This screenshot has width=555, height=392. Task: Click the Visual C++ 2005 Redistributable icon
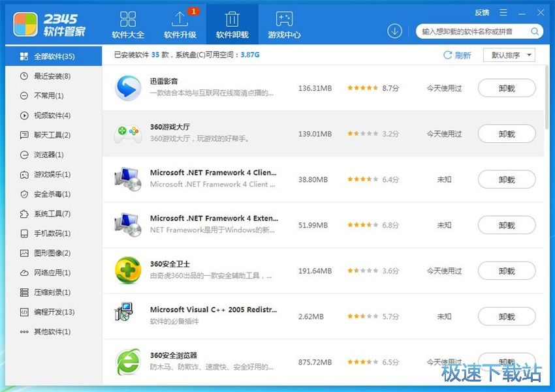coord(124,312)
